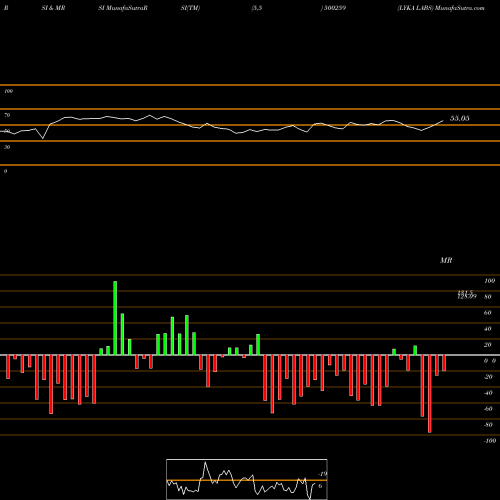The width and height of the screenshot is (500, 500).
Task: Click the RSI value label 55.05
Action: [x=460, y=118]
